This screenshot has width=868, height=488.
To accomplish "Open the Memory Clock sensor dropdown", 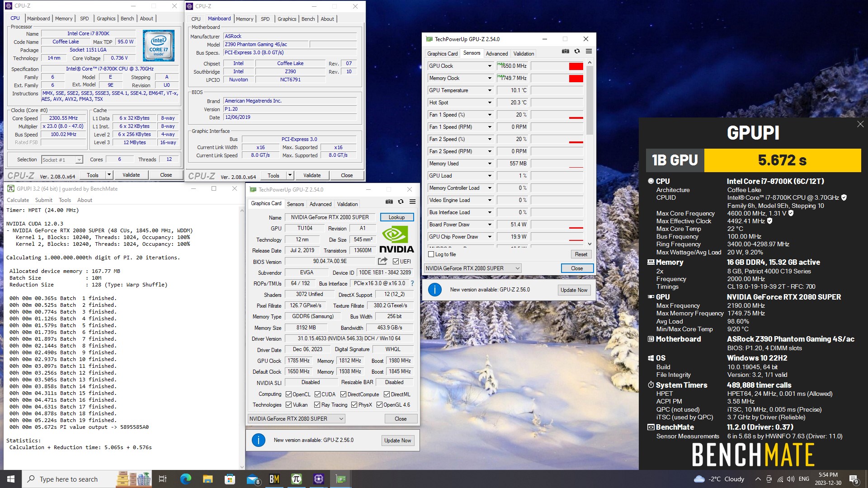I will click(489, 78).
